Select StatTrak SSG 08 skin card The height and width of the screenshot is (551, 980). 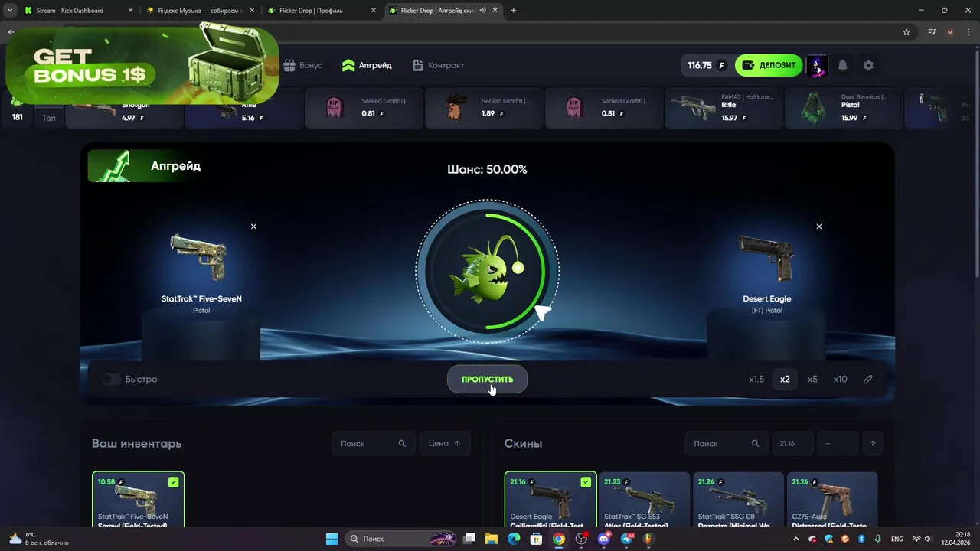click(x=738, y=500)
